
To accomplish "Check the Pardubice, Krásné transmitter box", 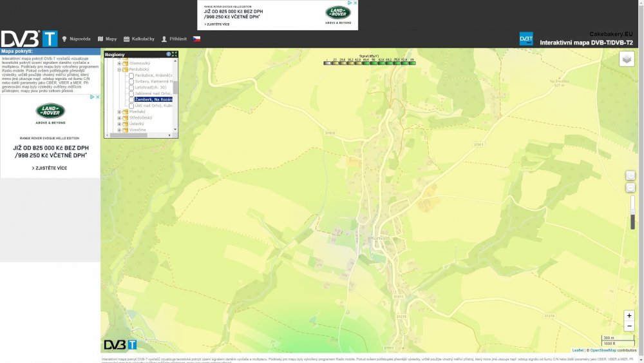I will point(131,75).
